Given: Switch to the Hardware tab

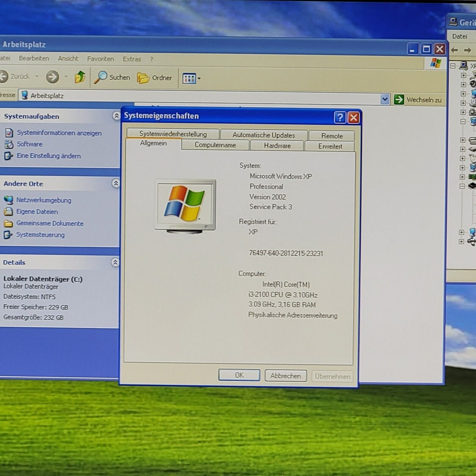Looking at the screenshot, I should tap(277, 145).
